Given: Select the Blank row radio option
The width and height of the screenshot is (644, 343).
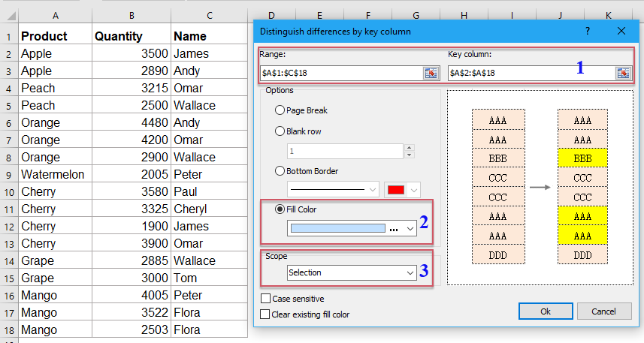Looking at the screenshot, I should pos(280,131).
